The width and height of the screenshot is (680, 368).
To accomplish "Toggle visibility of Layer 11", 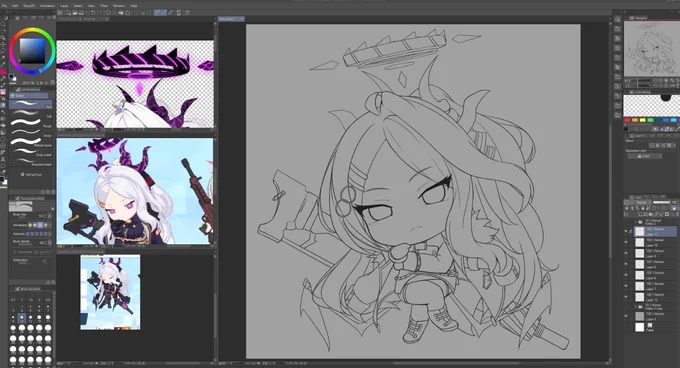I will pyautogui.click(x=626, y=231).
